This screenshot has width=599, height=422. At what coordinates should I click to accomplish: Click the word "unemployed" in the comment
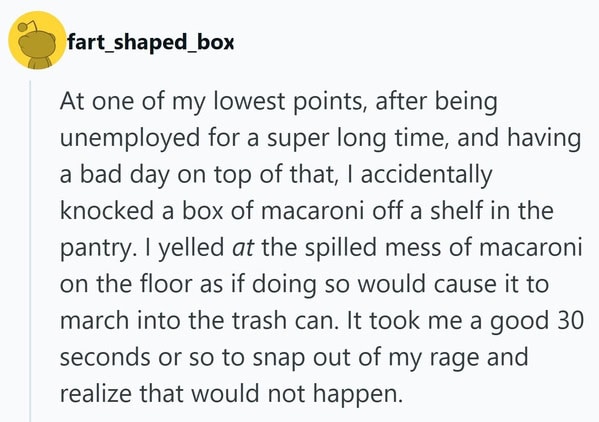130,139
